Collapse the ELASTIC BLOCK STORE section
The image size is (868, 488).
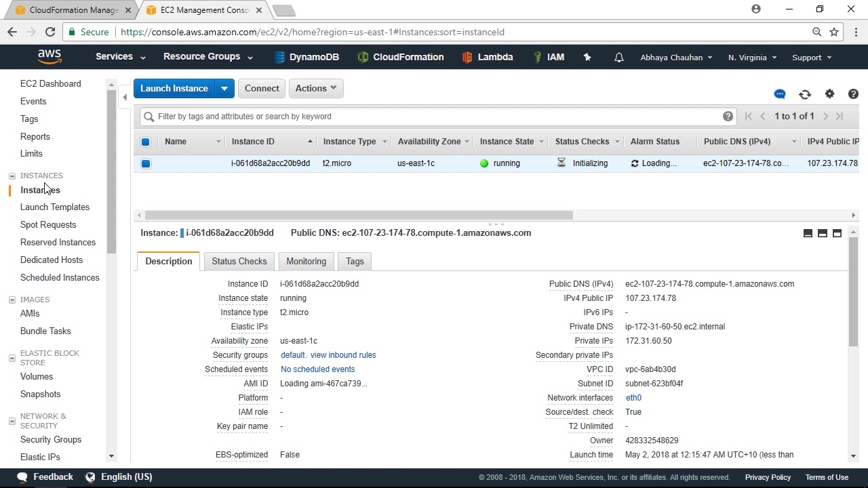click(x=12, y=358)
